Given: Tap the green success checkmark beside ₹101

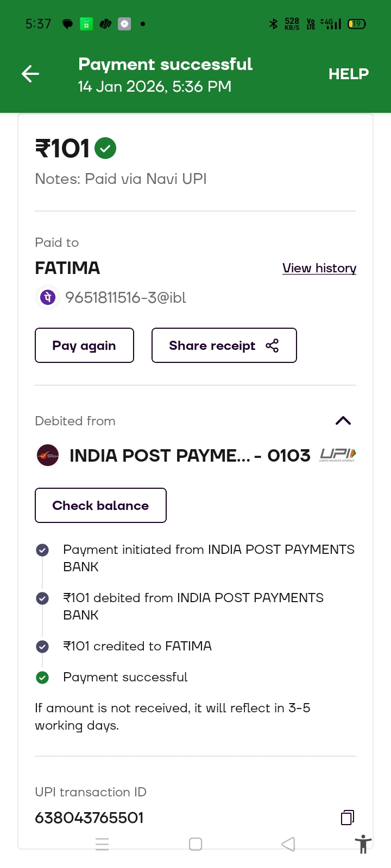Looking at the screenshot, I should tap(105, 148).
